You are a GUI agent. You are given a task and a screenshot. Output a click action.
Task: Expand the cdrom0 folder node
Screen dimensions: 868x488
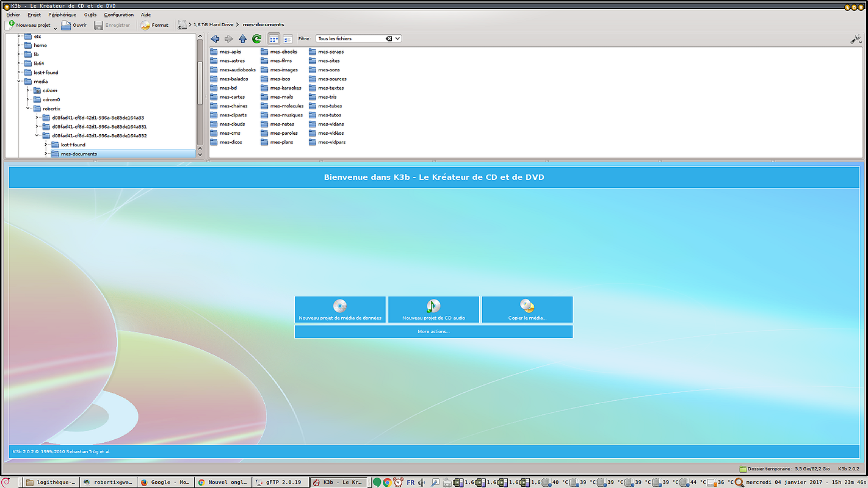[x=28, y=99]
